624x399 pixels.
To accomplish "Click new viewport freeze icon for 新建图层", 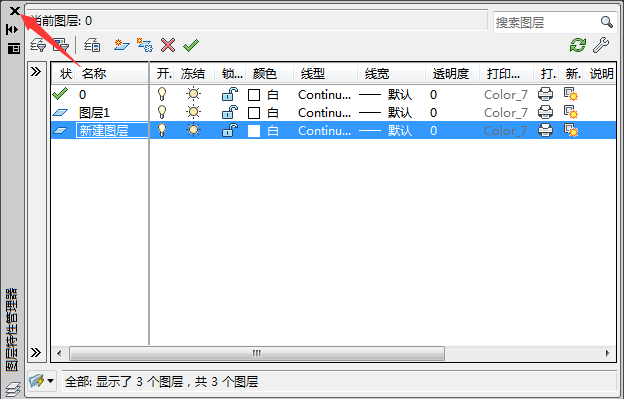I will [571, 130].
